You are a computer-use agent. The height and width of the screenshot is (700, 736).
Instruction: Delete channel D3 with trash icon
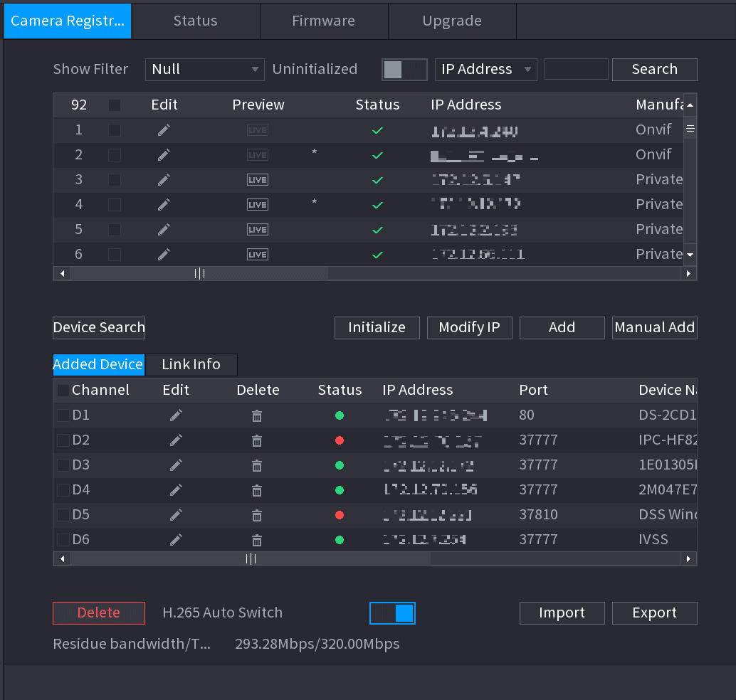pyautogui.click(x=257, y=465)
